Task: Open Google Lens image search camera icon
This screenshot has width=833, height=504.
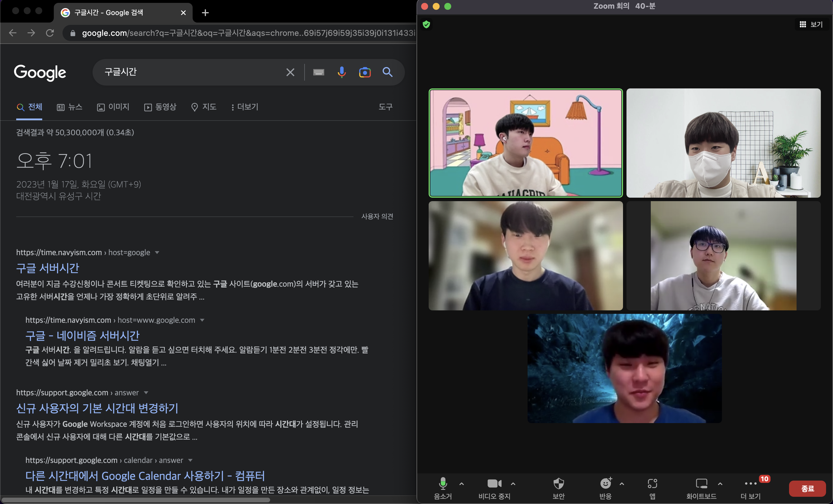Action: 364,72
